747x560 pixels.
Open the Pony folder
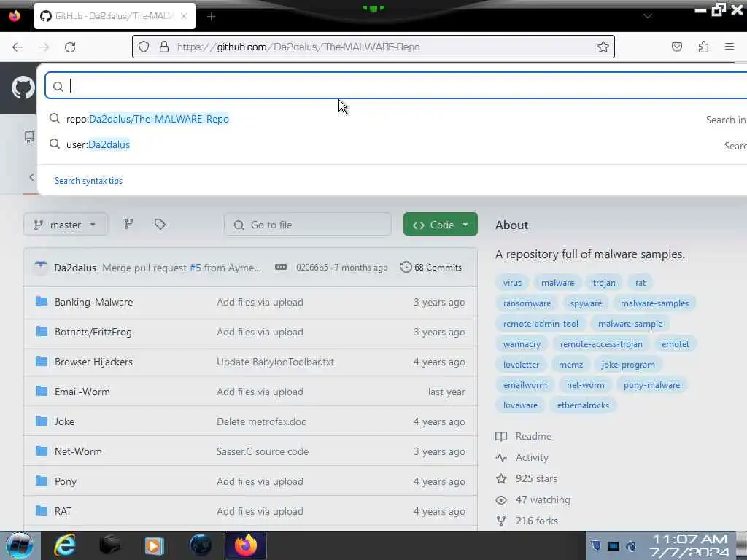coord(65,481)
